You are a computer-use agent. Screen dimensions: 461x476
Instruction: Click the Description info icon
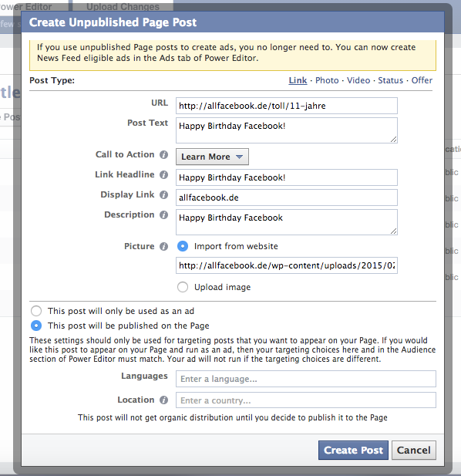163,214
